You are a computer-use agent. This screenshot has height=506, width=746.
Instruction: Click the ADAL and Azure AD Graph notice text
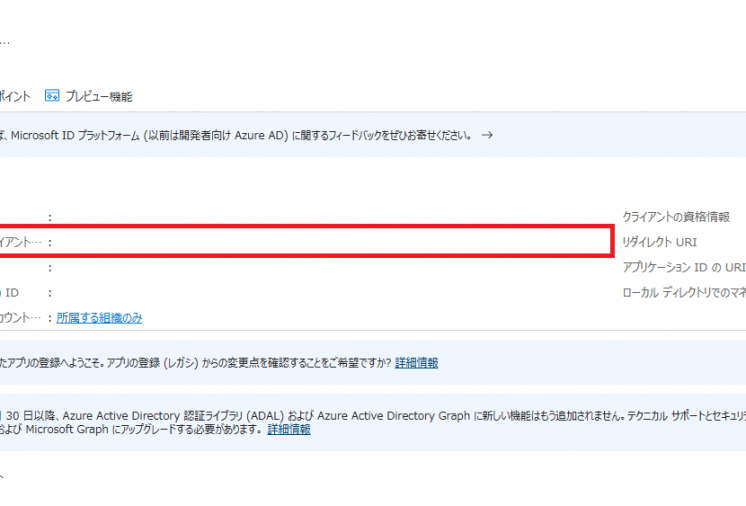(373, 422)
